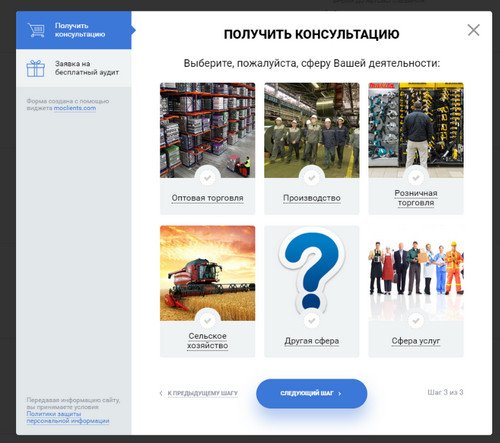Choose the Оптовая торговля label
Viewport: 500px width, 443px height.
(x=207, y=198)
